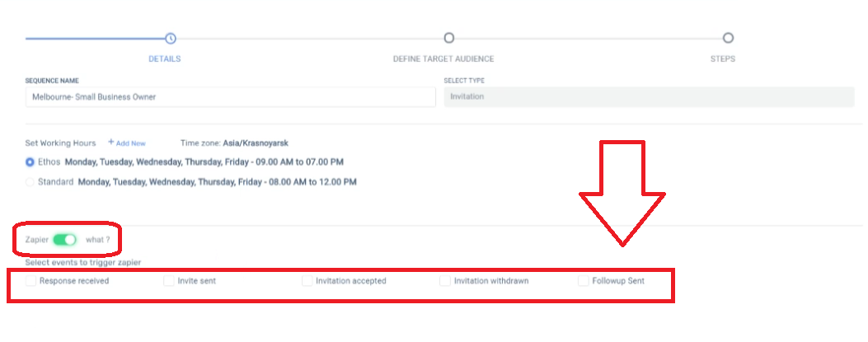The height and width of the screenshot is (342, 868).
Task: Open the DETAILS step label
Action: (164, 59)
